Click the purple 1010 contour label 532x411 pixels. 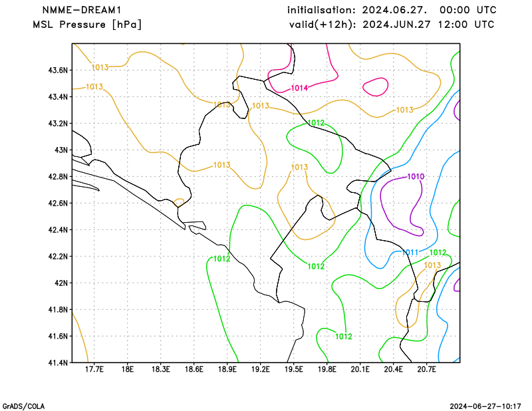(416, 176)
